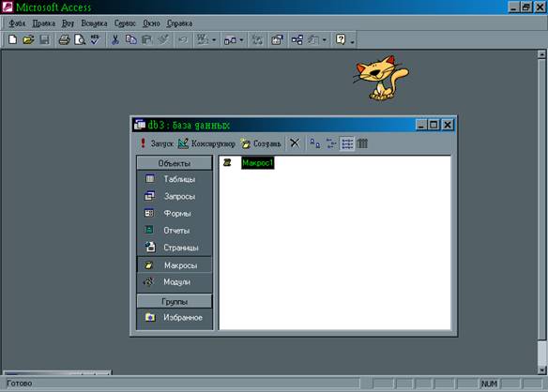The height and width of the screenshot is (392, 548).
Task: Toggle Details view in database window
Action: pyautogui.click(x=362, y=143)
